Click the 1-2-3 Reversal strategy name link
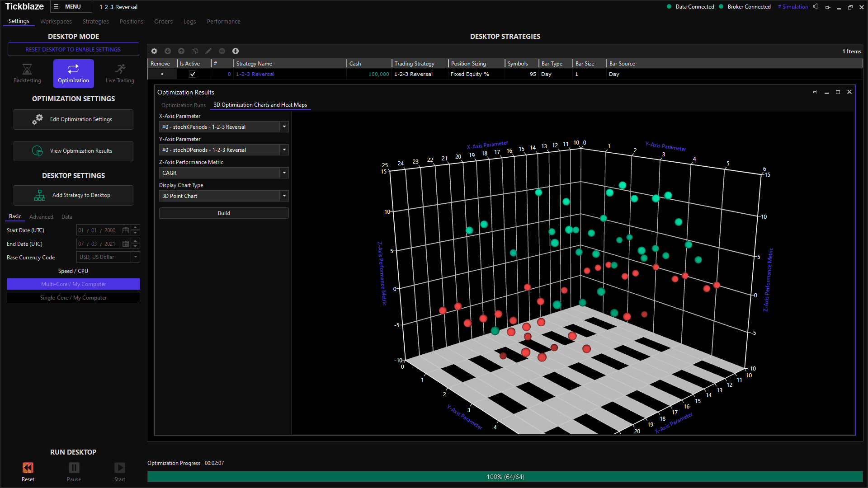The image size is (868, 488). [x=255, y=74]
